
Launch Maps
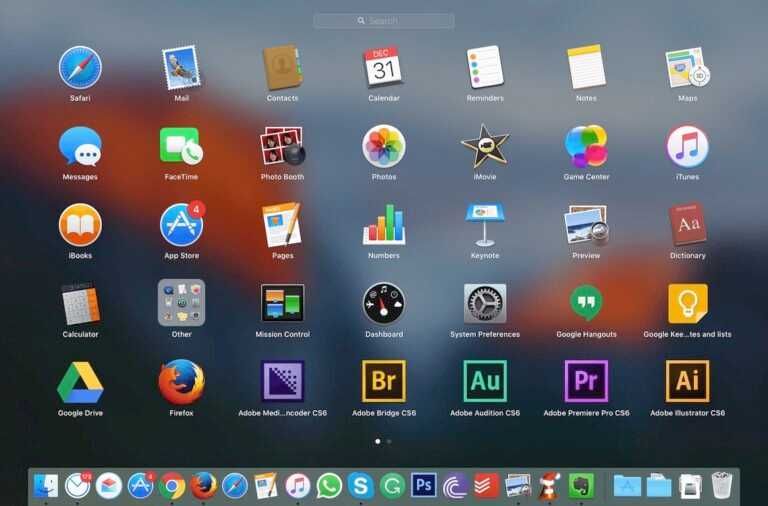point(688,68)
